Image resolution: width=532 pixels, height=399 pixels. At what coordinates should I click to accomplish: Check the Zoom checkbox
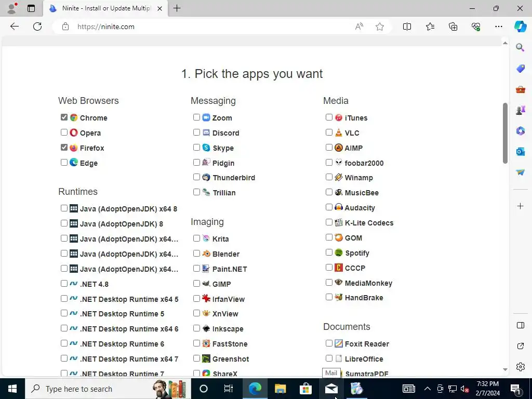coord(196,117)
